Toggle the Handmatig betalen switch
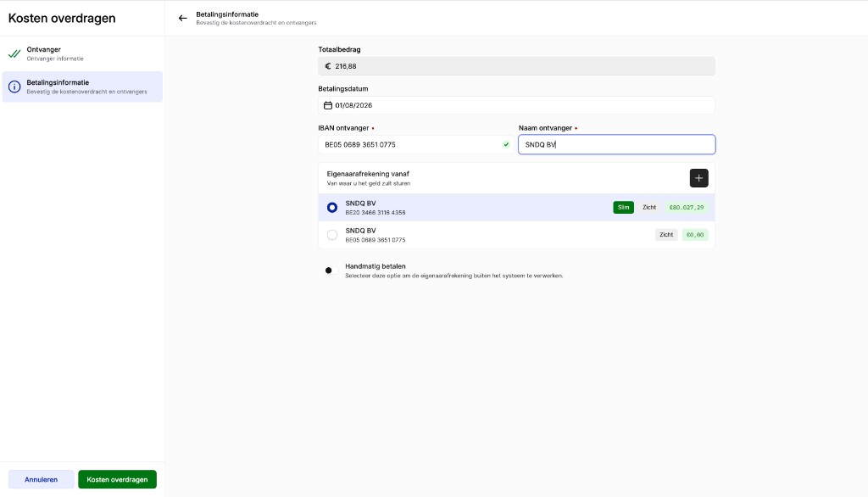The image size is (868, 497). click(x=331, y=271)
